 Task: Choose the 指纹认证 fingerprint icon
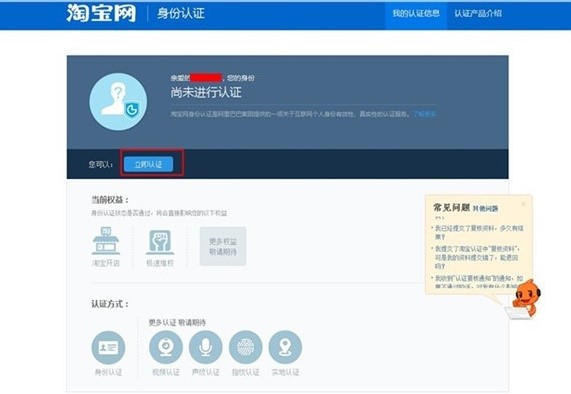(245, 347)
